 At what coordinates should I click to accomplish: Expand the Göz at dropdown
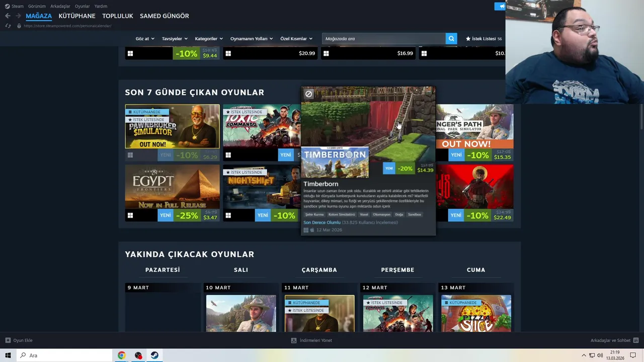coord(144,39)
